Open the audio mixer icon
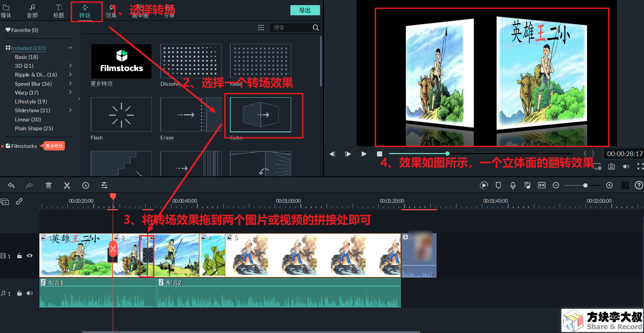This screenshot has height=333, width=644. pos(527,185)
